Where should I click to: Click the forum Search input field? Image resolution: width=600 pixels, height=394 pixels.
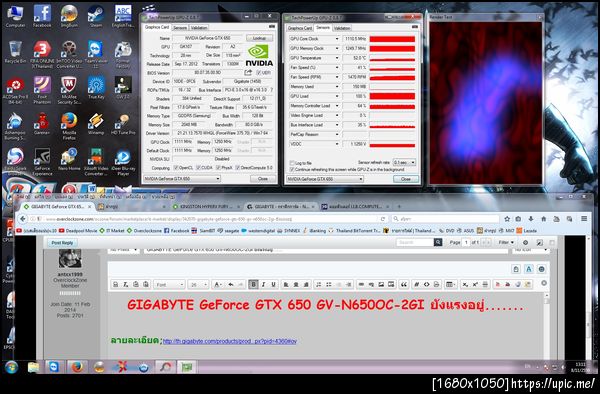(415, 242)
